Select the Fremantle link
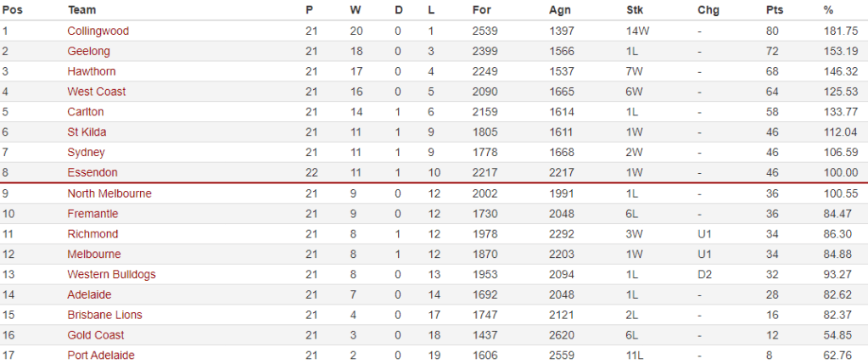 [x=92, y=214]
